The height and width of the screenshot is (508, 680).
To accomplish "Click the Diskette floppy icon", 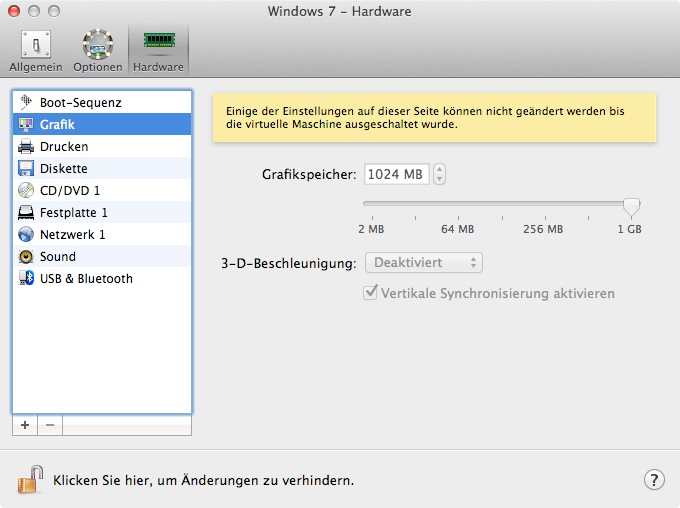I will [x=26, y=168].
